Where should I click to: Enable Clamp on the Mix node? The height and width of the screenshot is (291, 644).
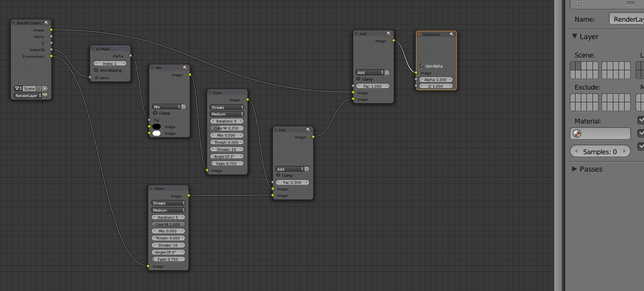(x=155, y=113)
